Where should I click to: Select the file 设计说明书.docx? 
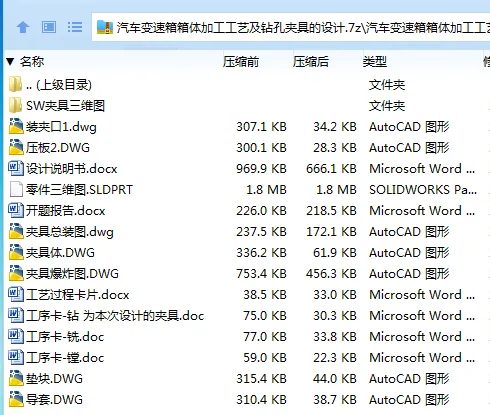72,169
